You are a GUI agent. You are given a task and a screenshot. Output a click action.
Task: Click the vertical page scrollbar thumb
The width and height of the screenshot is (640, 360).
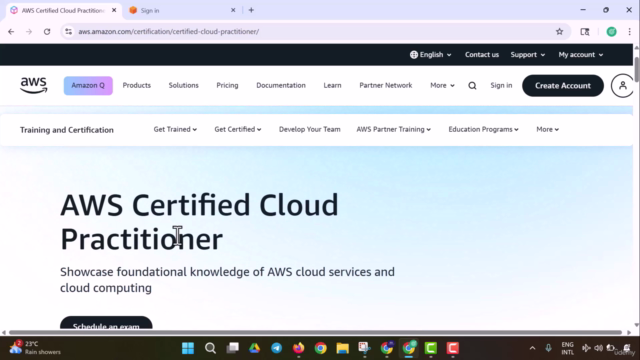[x=636, y=69]
